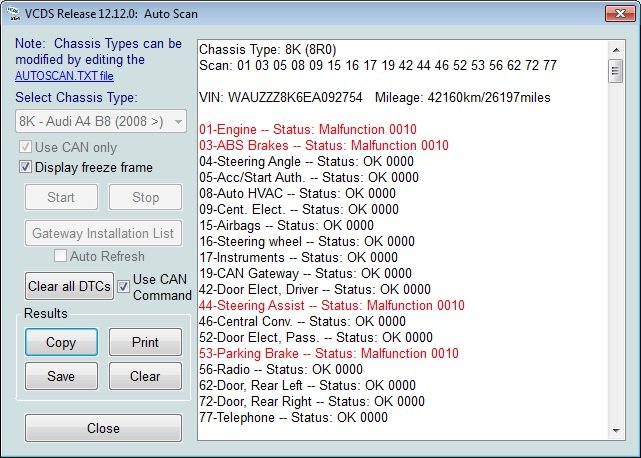This screenshot has height=458, width=641.
Task: Click the Close button at bottom
Action: coord(103,428)
